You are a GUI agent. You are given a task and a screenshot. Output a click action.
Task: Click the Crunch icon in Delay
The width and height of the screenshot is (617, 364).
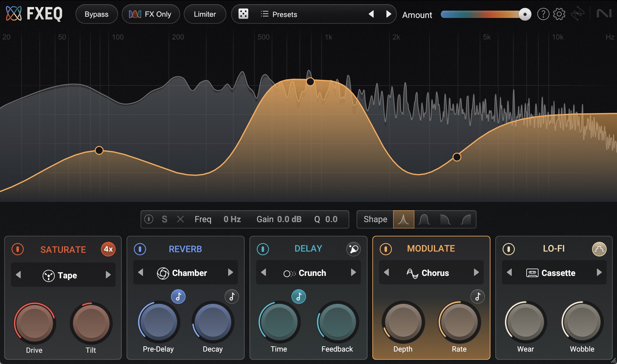pyautogui.click(x=289, y=273)
